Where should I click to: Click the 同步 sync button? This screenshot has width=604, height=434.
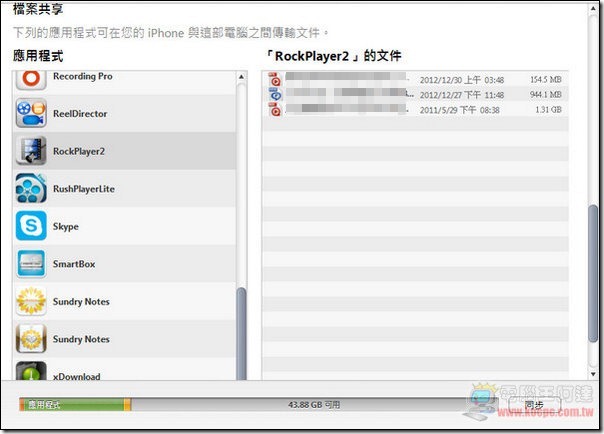tap(534, 405)
